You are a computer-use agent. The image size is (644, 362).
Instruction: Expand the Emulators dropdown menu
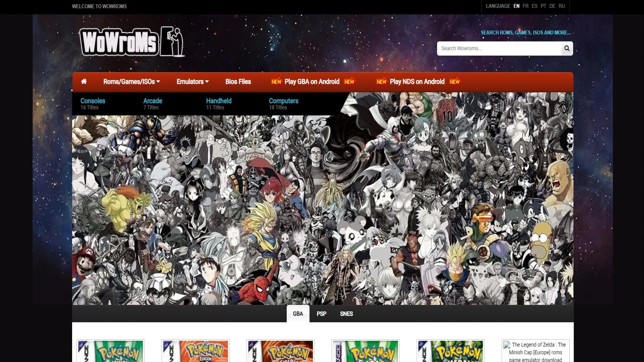point(193,81)
